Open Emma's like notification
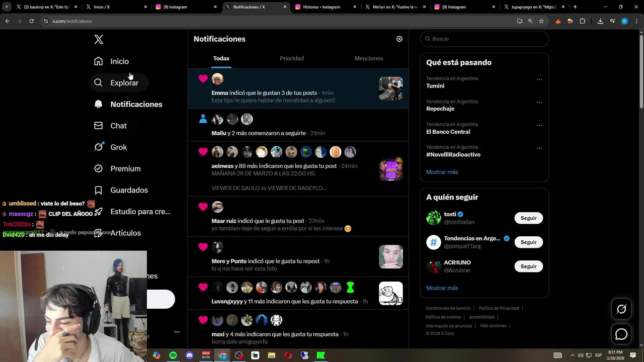The height and width of the screenshot is (362, 644). 298,88
